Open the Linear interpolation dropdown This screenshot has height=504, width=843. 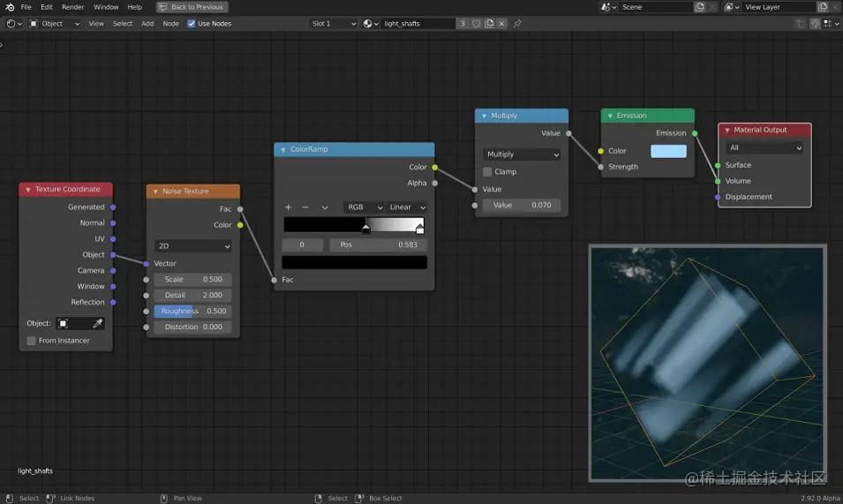point(407,207)
